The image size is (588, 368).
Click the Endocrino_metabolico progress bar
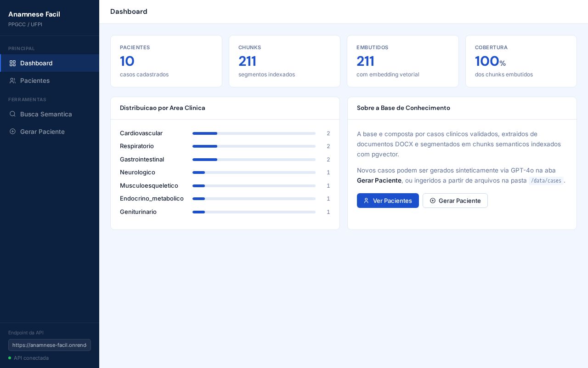pyautogui.click(x=254, y=199)
